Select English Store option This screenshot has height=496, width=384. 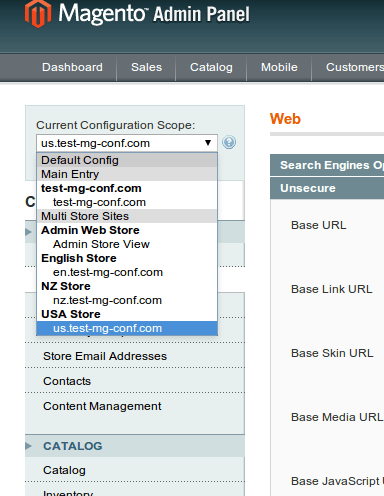pyautogui.click(x=127, y=258)
